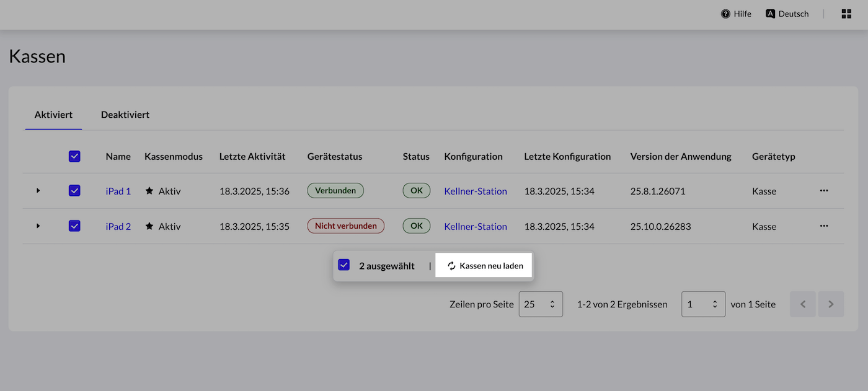Click version 25.10.0.26283 cell
Viewport: 868px width, 391px height.
tap(661, 226)
